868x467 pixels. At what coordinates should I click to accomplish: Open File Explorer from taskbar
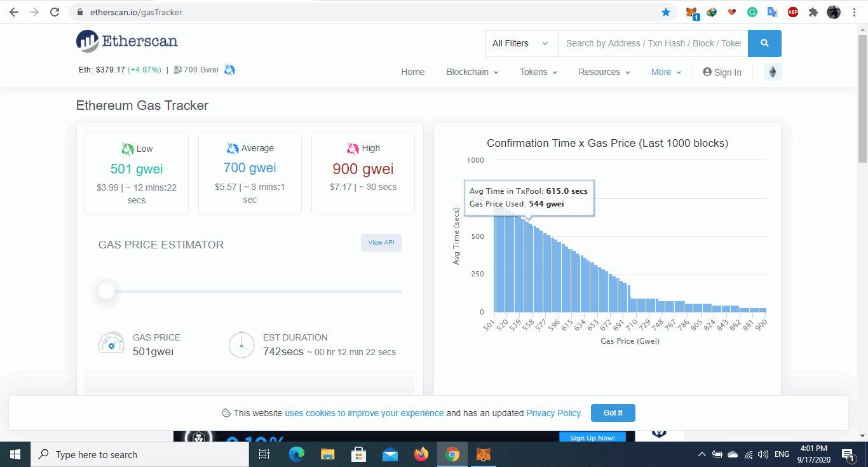(328, 454)
